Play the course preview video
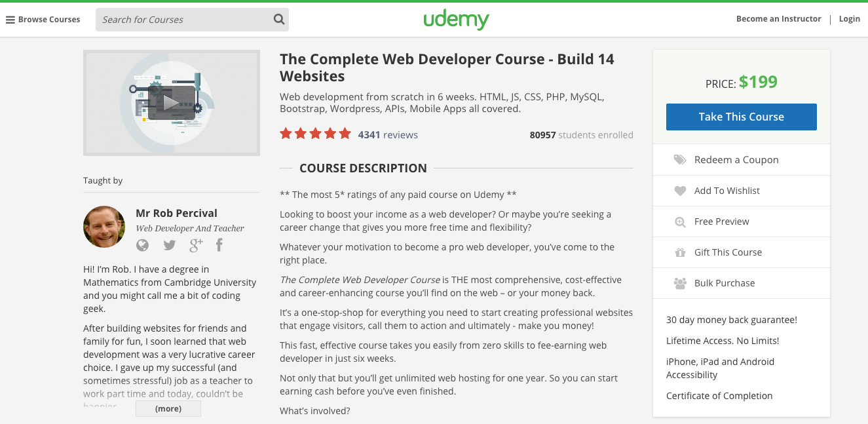The height and width of the screenshot is (424, 868). (171, 103)
